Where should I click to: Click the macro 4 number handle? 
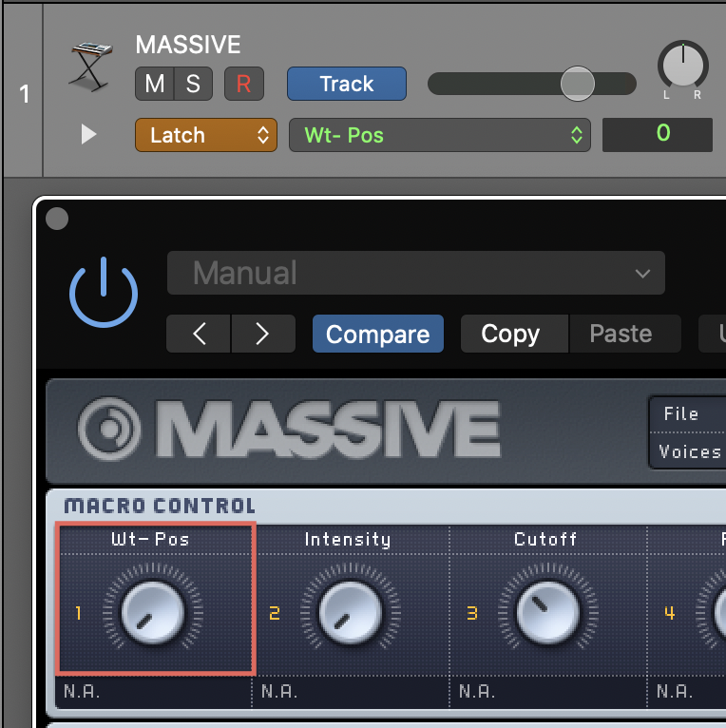tap(669, 613)
